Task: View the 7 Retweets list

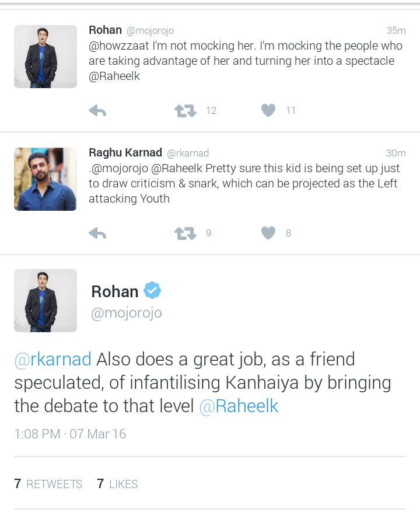Action: coord(48,484)
